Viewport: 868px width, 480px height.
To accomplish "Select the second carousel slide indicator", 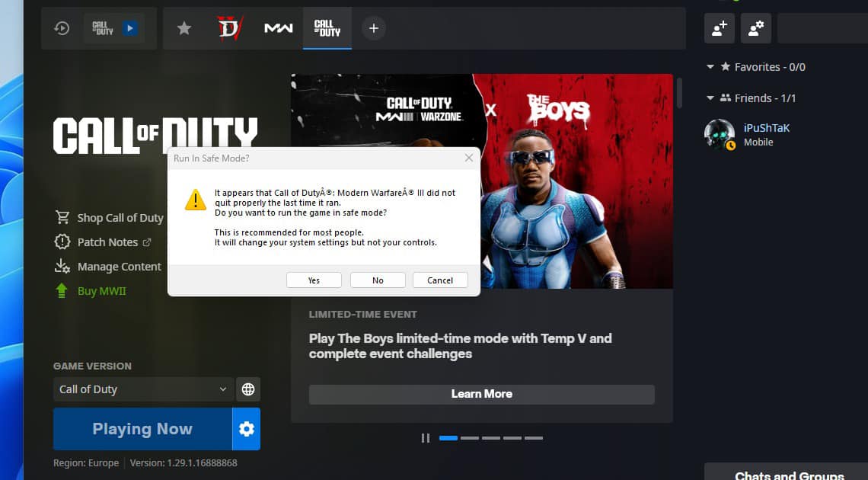I will point(470,438).
